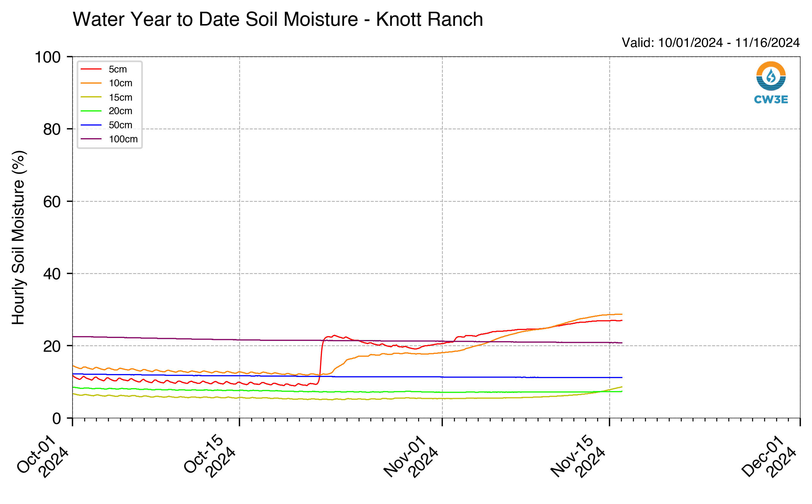The image size is (812, 504).
Task: Click the Valid date range text
Action: [710, 43]
